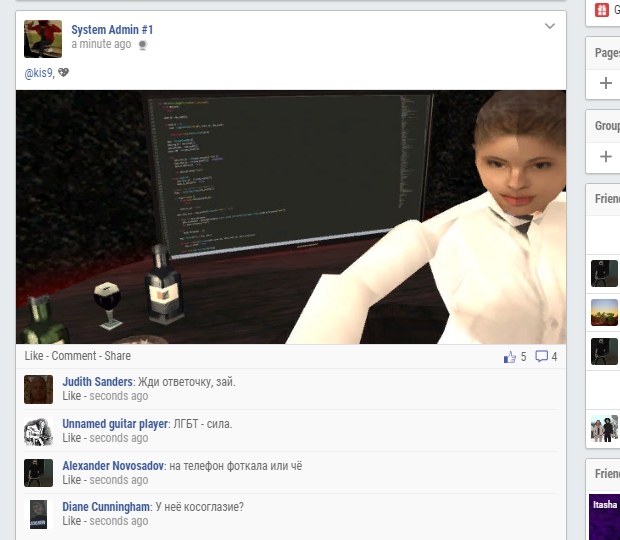Click the privacy icon beside post timestamp

click(x=143, y=45)
